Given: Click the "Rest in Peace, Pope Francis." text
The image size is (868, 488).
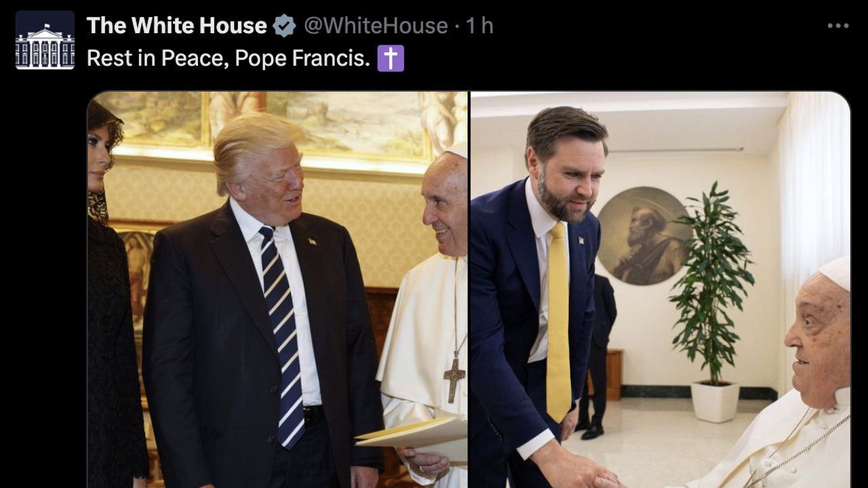Looking at the screenshot, I should point(229,58).
